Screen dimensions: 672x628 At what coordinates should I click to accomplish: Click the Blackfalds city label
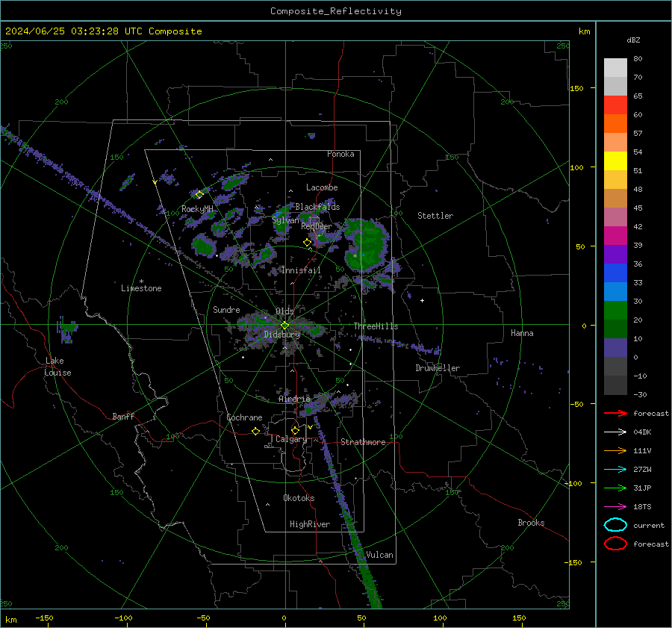317,207
